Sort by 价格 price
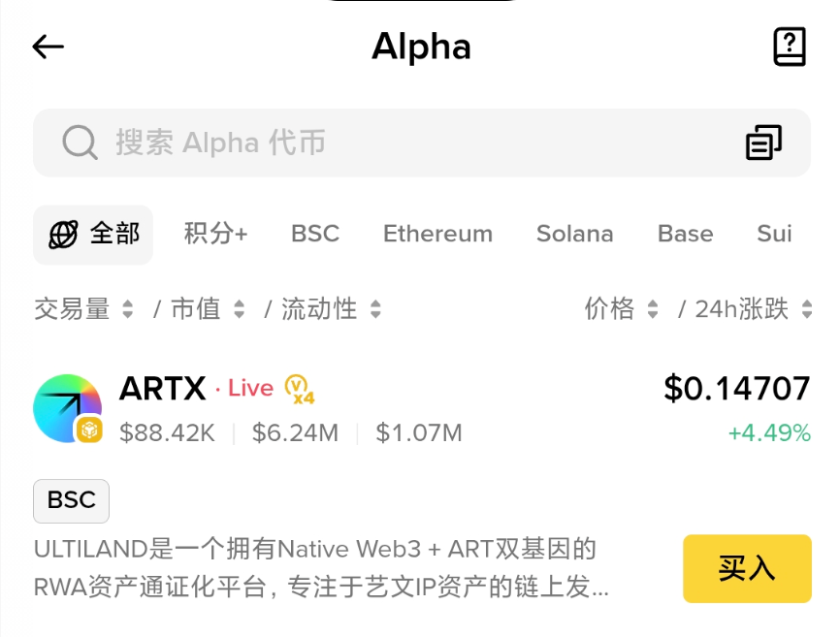The width and height of the screenshot is (840, 637). coord(621,309)
